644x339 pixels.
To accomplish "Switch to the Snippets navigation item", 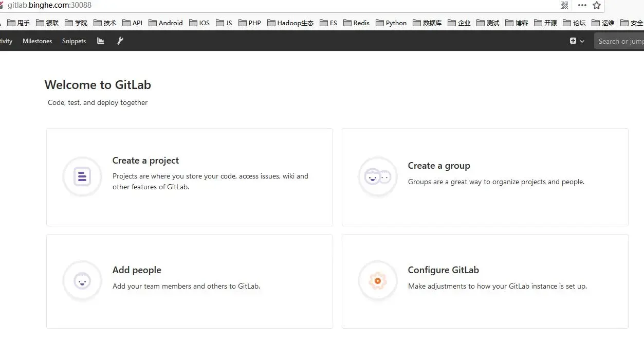I will pyautogui.click(x=73, y=41).
